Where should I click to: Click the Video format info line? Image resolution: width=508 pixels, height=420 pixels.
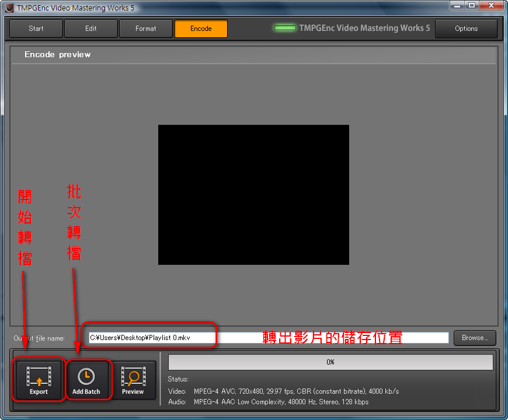pos(283,391)
